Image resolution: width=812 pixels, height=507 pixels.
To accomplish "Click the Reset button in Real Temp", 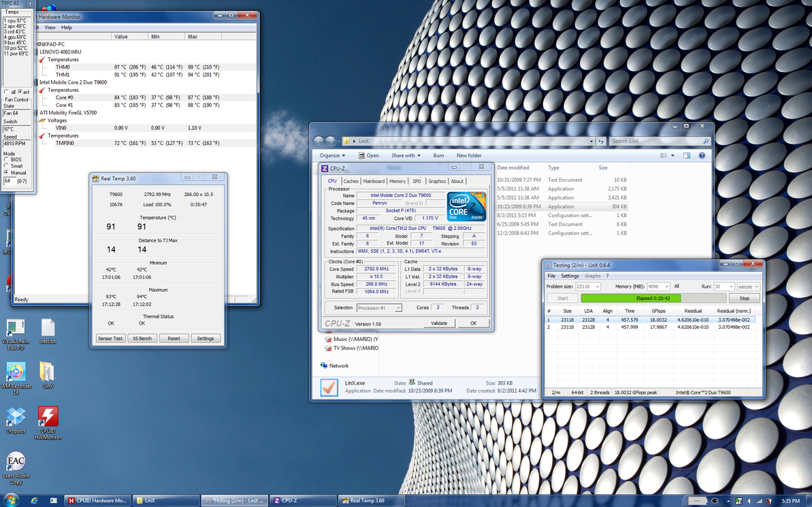I will (174, 339).
